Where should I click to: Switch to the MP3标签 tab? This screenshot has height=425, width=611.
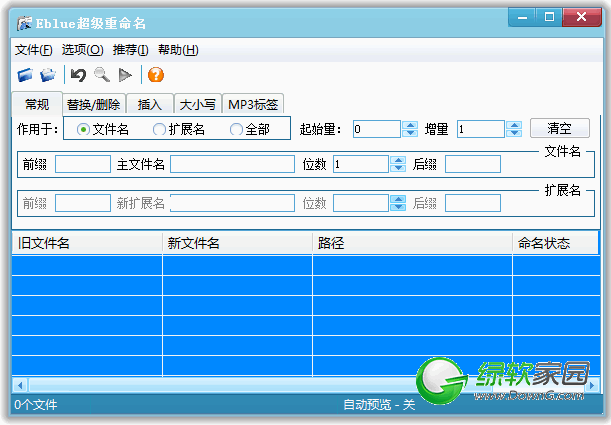point(253,104)
